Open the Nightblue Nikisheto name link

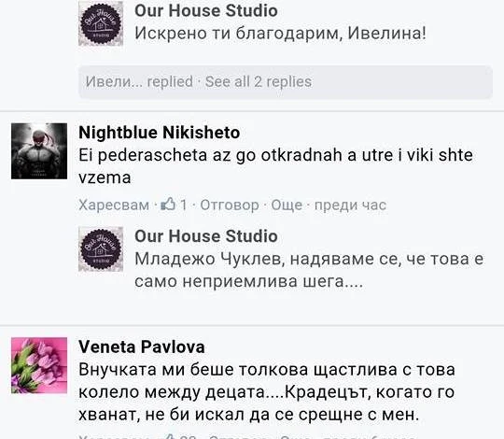tap(160, 133)
